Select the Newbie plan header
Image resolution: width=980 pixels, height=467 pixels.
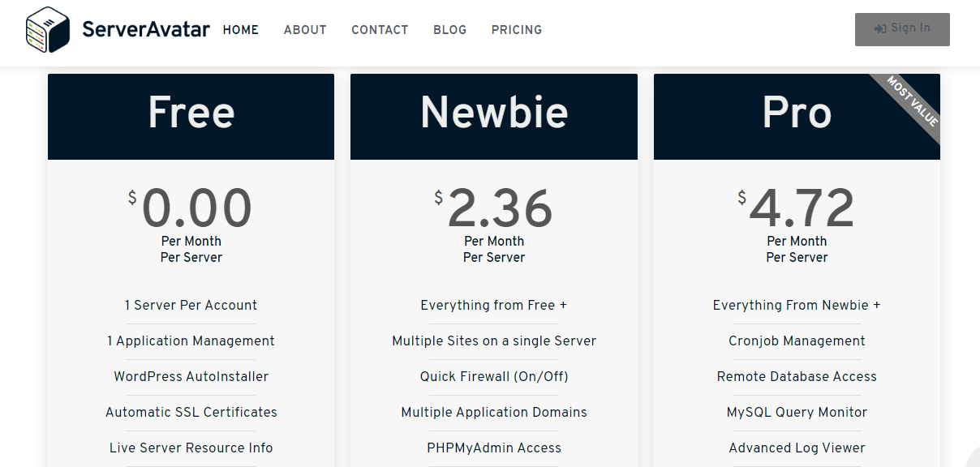click(494, 114)
